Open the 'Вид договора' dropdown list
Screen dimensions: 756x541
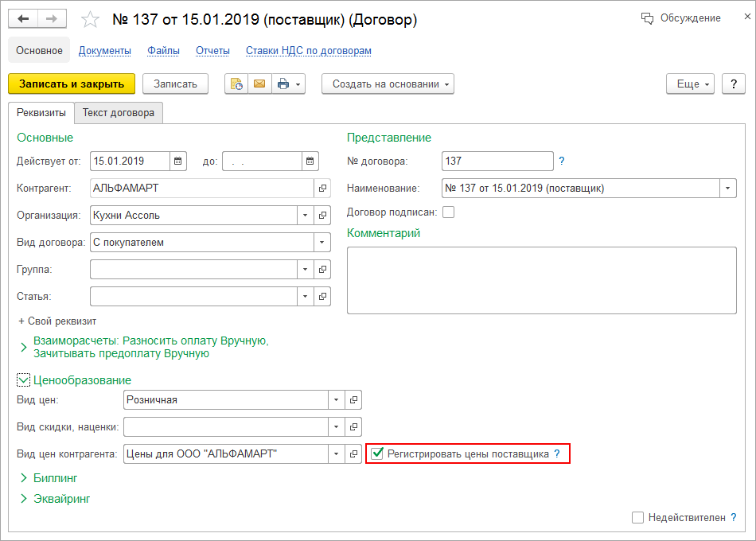[322, 243]
